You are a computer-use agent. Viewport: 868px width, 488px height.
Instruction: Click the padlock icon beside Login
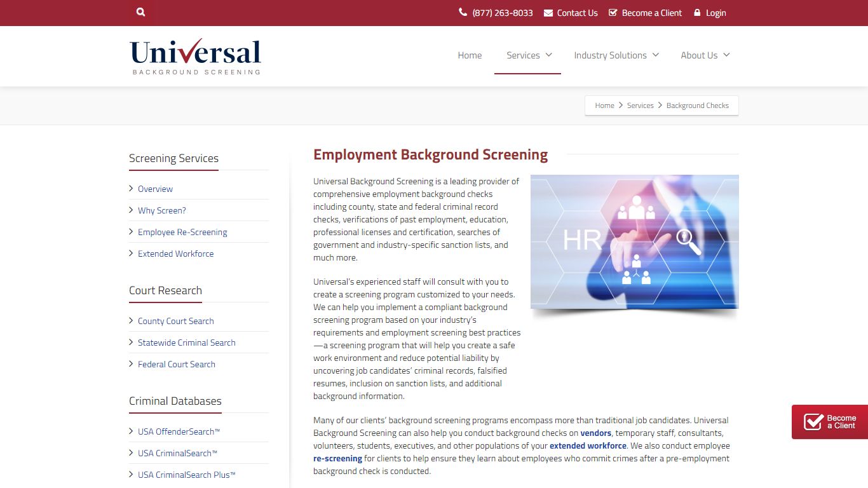coord(697,13)
